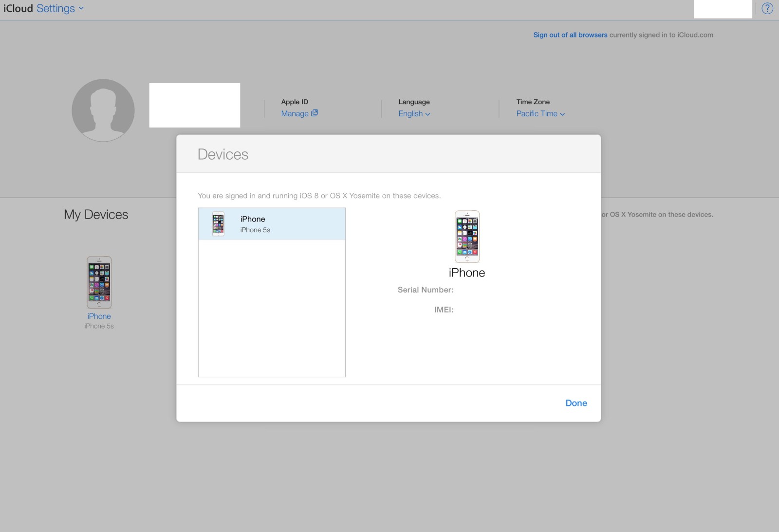The image size is (779, 532).
Task: Open the help question mark icon
Action: (x=767, y=9)
